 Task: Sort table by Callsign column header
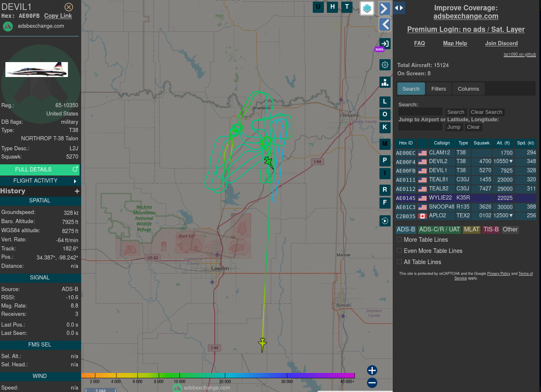pos(442,143)
